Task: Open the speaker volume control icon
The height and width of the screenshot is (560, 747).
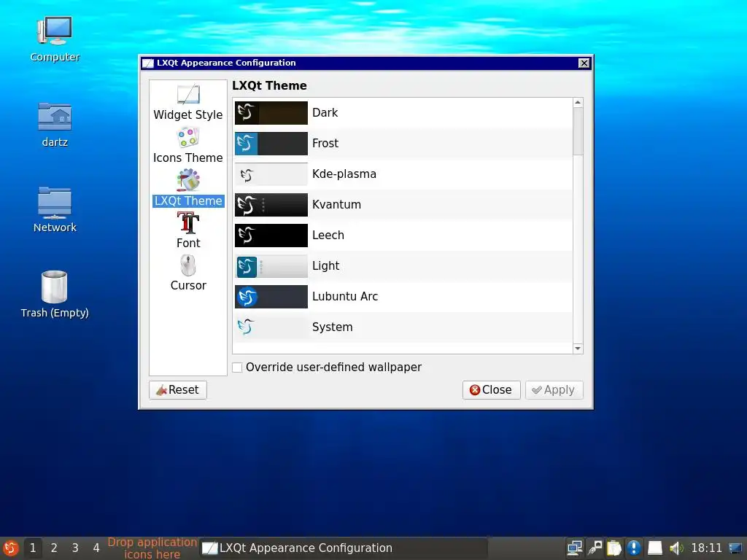Action: (676, 548)
